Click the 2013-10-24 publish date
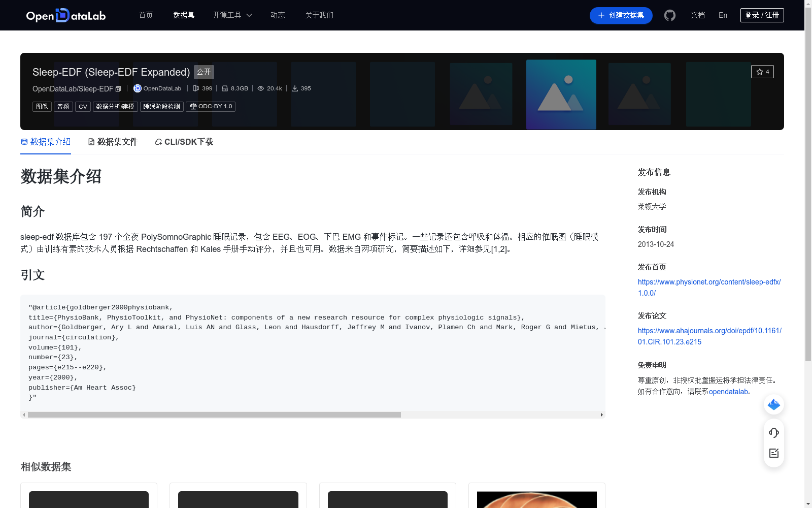The width and height of the screenshot is (812, 508). (656, 244)
